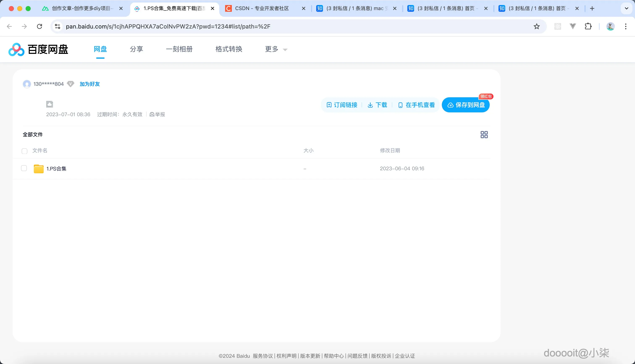Check the checkbox for 1.PS合集
This screenshot has width=635, height=364.
pyautogui.click(x=24, y=168)
